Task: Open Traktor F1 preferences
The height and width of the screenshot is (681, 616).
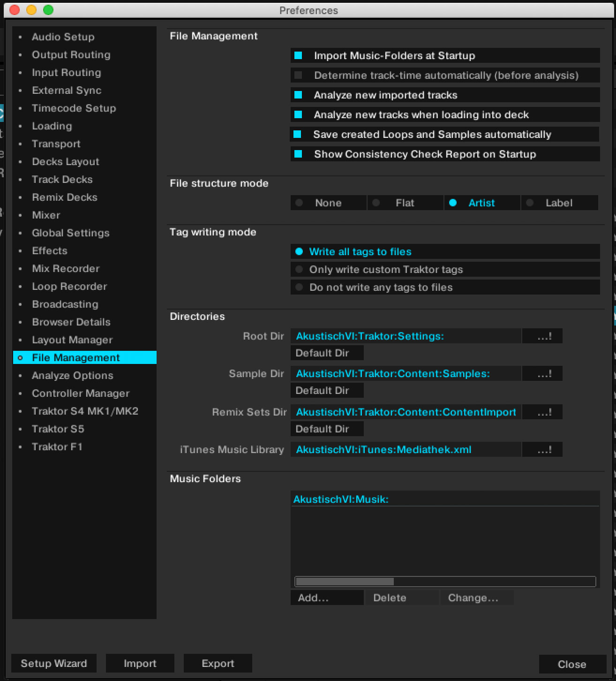Action: (x=84, y=447)
